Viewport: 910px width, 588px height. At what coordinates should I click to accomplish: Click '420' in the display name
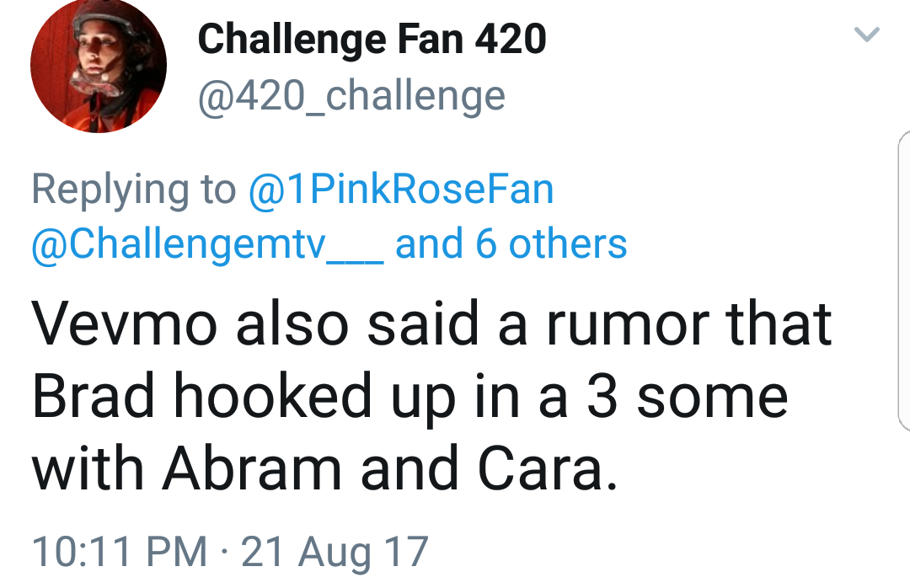(x=511, y=39)
